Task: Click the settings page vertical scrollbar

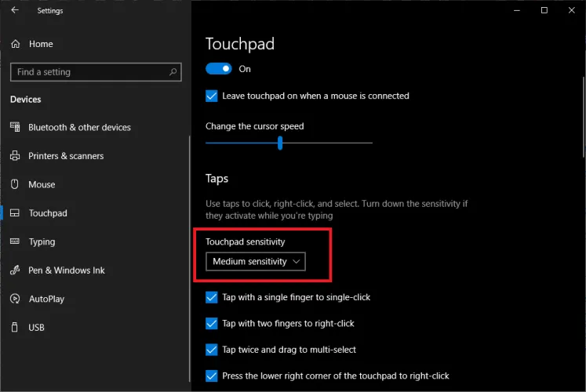Action: click(582, 118)
